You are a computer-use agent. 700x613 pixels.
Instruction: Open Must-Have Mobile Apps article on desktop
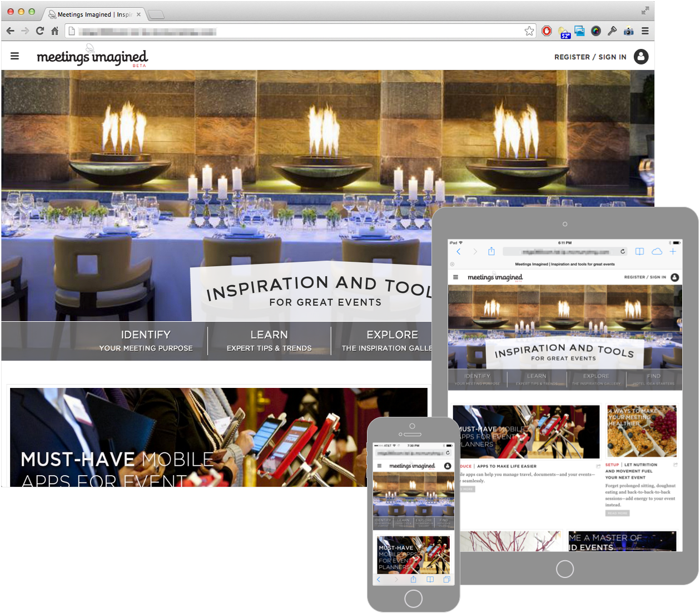click(219, 437)
